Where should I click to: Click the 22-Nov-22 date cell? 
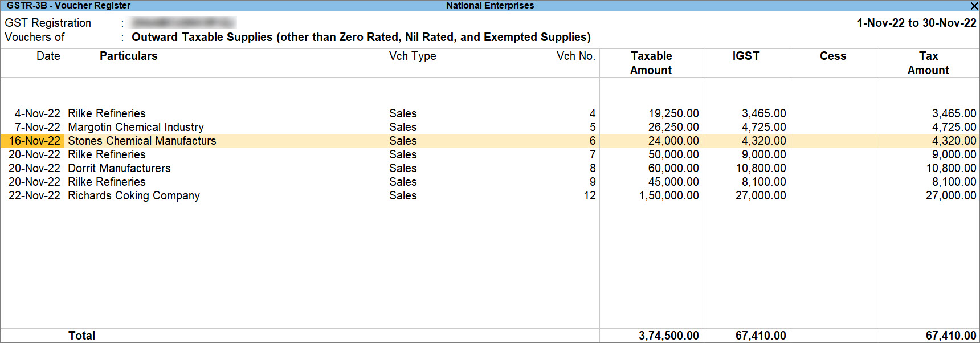click(34, 195)
